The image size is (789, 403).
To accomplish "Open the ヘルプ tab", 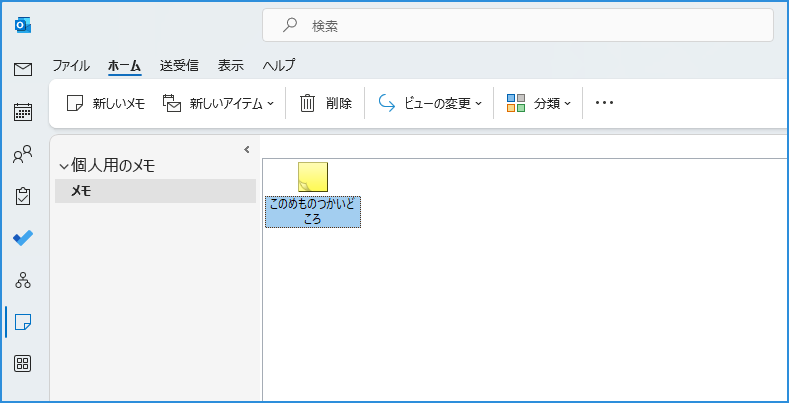I will [279, 65].
